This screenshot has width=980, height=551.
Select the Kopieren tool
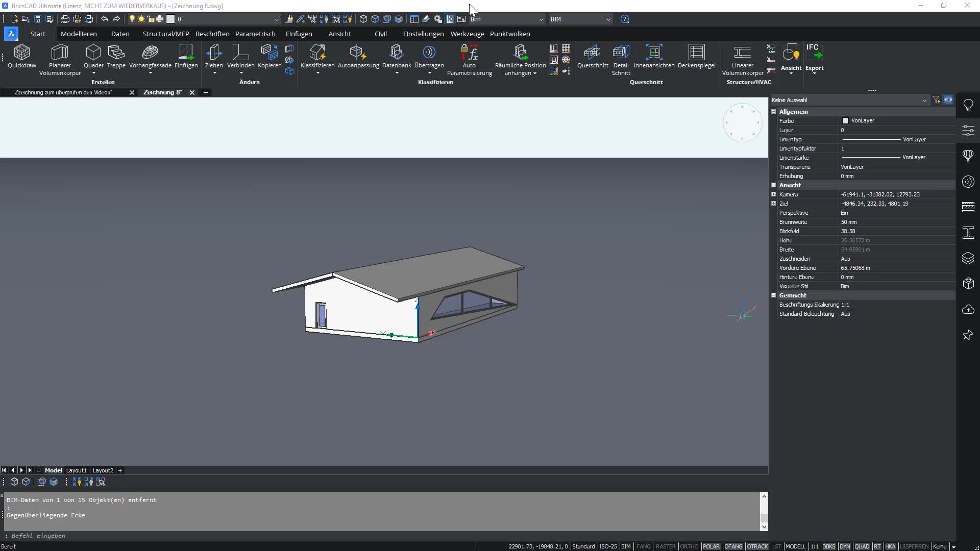(269, 56)
